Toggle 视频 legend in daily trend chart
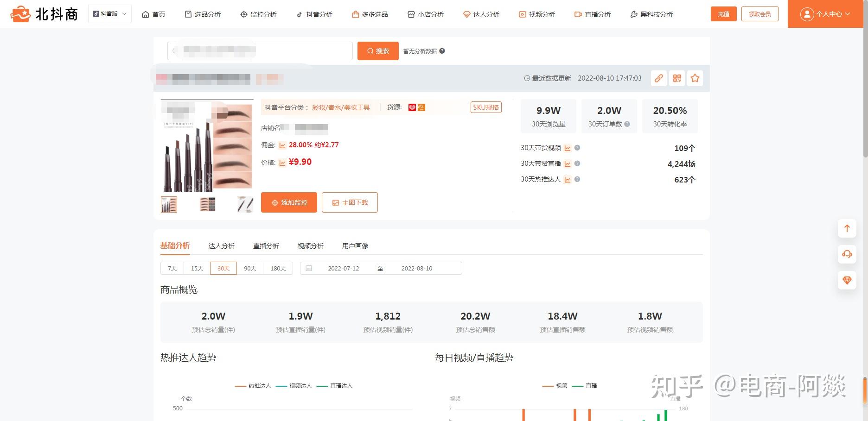Screen dimensions: 868x421 point(555,386)
